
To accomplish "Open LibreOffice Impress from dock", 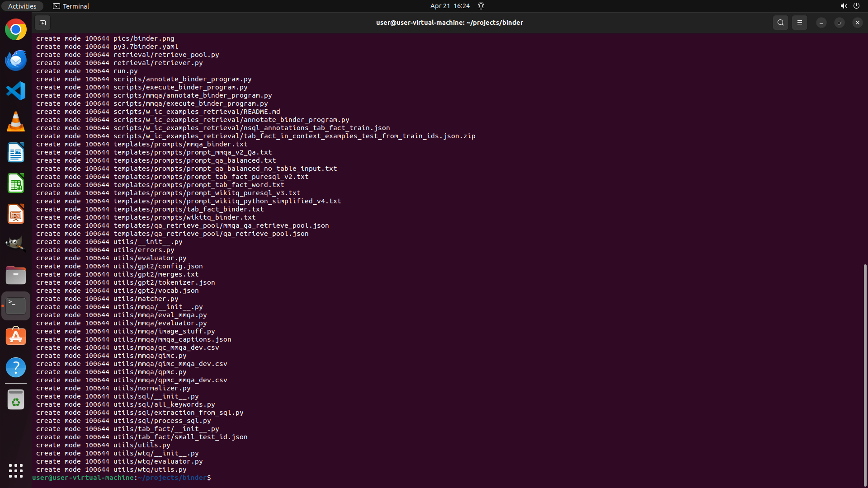I will 16,214.
